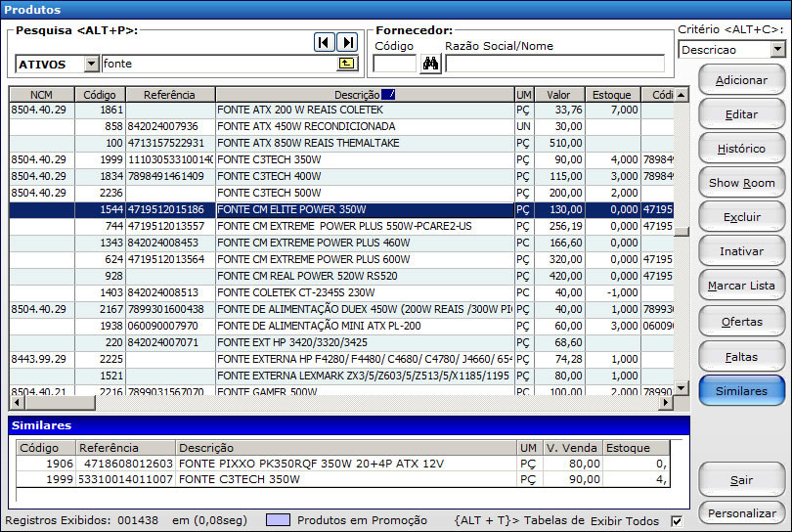Sort by main table Código header

(100, 95)
